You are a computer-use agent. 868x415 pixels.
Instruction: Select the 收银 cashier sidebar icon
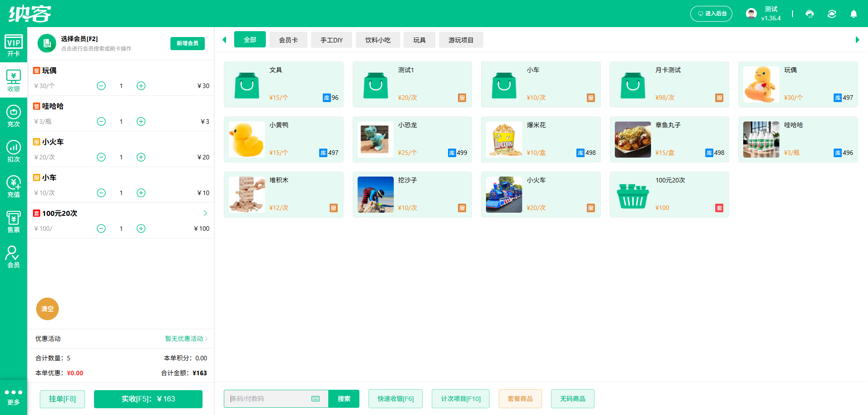[14, 81]
